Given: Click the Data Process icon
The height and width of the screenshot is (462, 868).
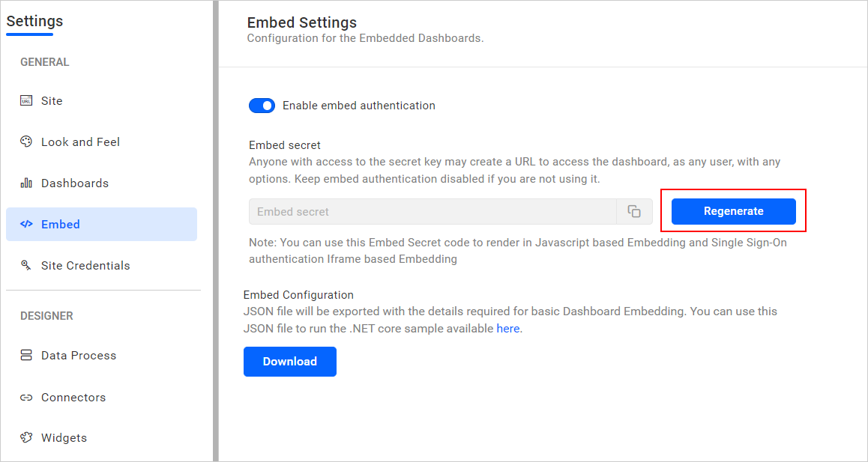Looking at the screenshot, I should [x=26, y=356].
